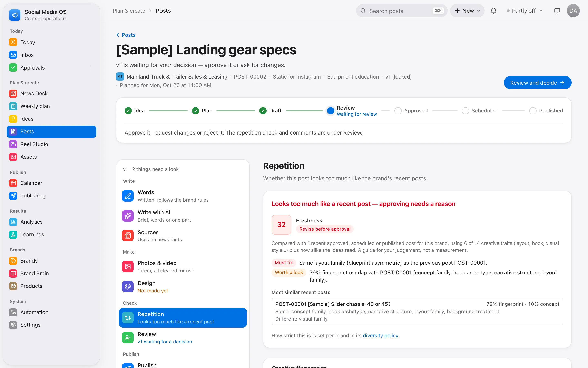588x368 pixels.
Task: Open the DA user avatar
Action: coord(573,11)
